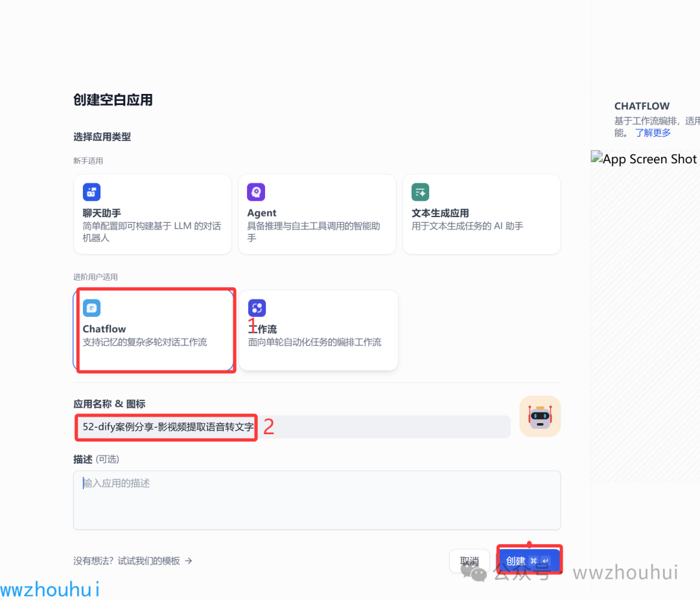700x600 pixels.
Task: Click 具备推理与自主工具调用的智能助手 text
Action: click(x=314, y=232)
